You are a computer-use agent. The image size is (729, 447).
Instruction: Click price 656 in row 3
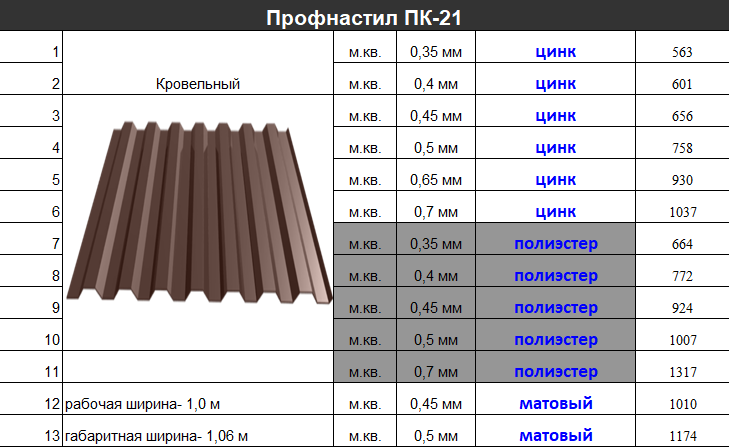click(682, 116)
